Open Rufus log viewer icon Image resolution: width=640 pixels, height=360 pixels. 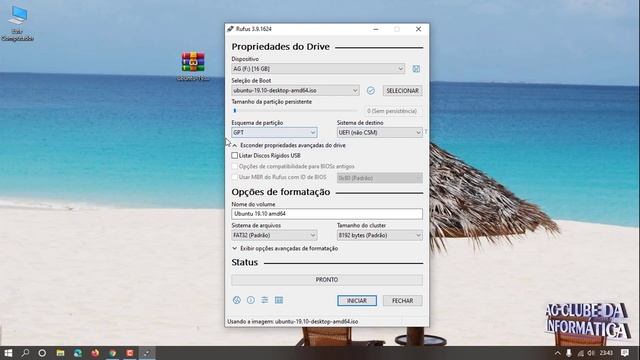point(279,300)
